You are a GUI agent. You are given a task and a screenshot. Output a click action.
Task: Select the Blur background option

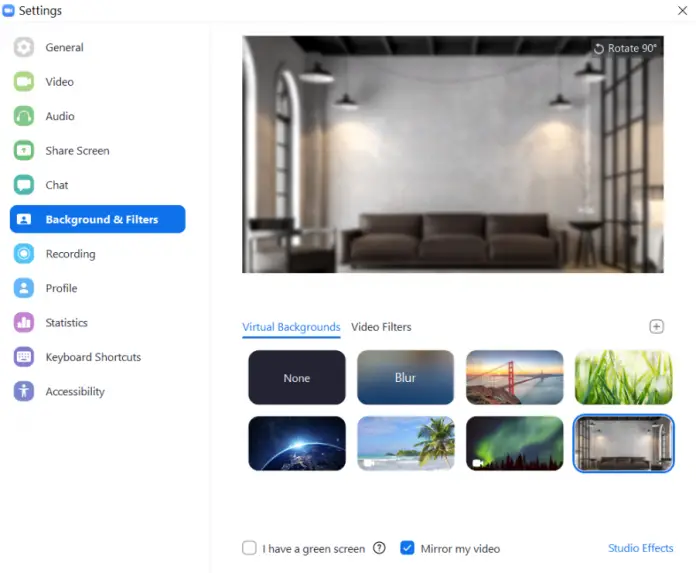pos(406,377)
